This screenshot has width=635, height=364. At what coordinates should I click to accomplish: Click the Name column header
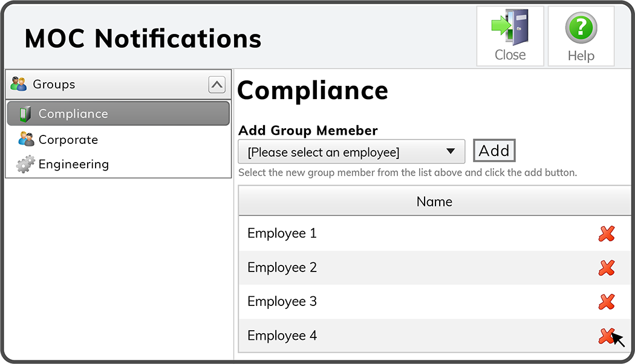(x=435, y=201)
